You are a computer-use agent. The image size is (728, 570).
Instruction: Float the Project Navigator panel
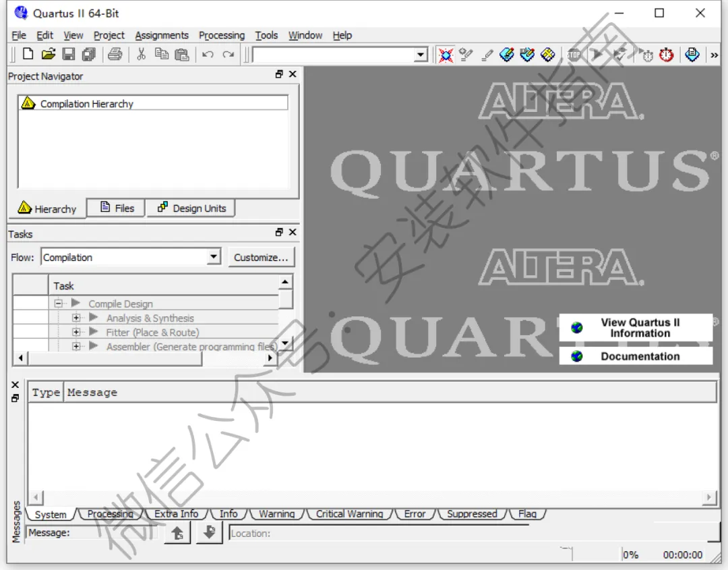point(279,74)
